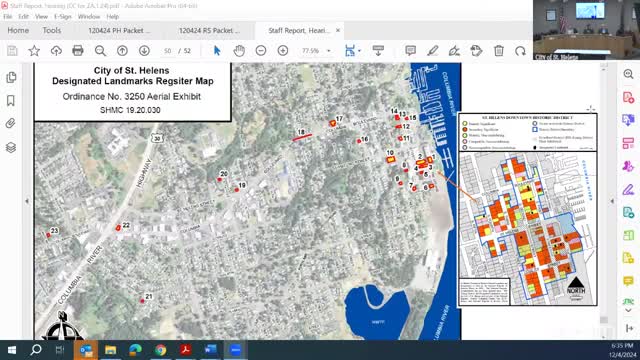Add a comment note icon
The image size is (640, 360).
coord(411,51)
